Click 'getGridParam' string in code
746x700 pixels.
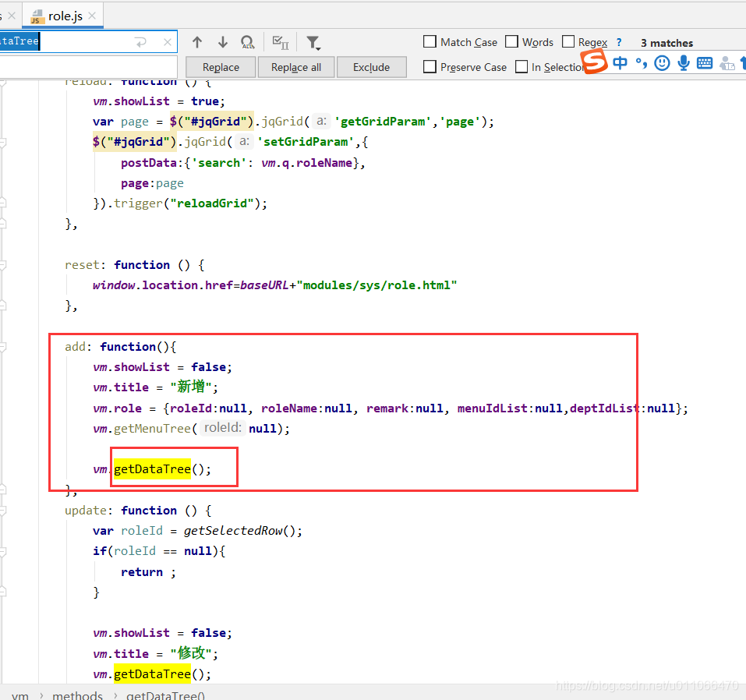[383, 122]
